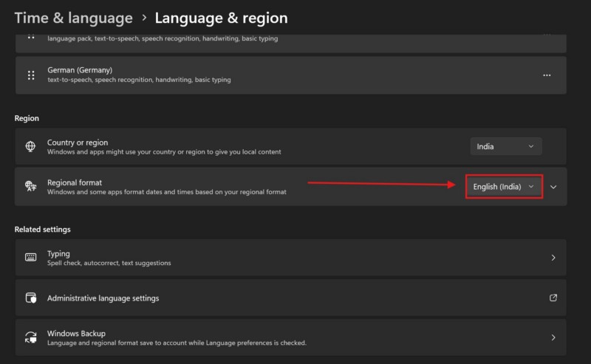Viewport: 591px width, 364px height.
Task: Click the Country or region title text
Action: pos(78,142)
